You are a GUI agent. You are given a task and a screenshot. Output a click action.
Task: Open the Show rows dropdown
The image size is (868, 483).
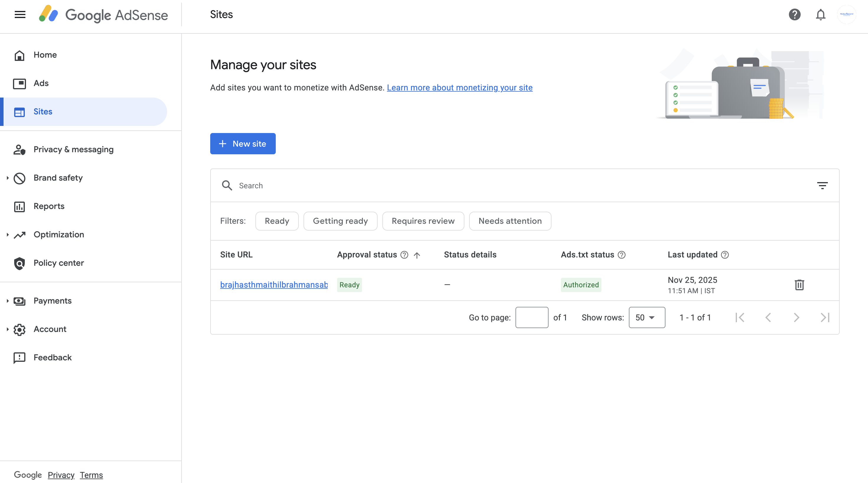tap(646, 317)
